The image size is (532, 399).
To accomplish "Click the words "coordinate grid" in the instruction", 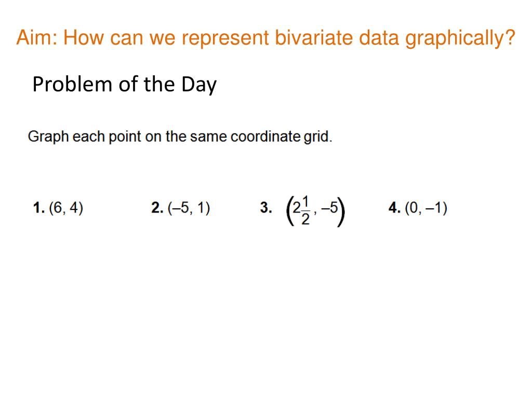I will click(280, 137).
